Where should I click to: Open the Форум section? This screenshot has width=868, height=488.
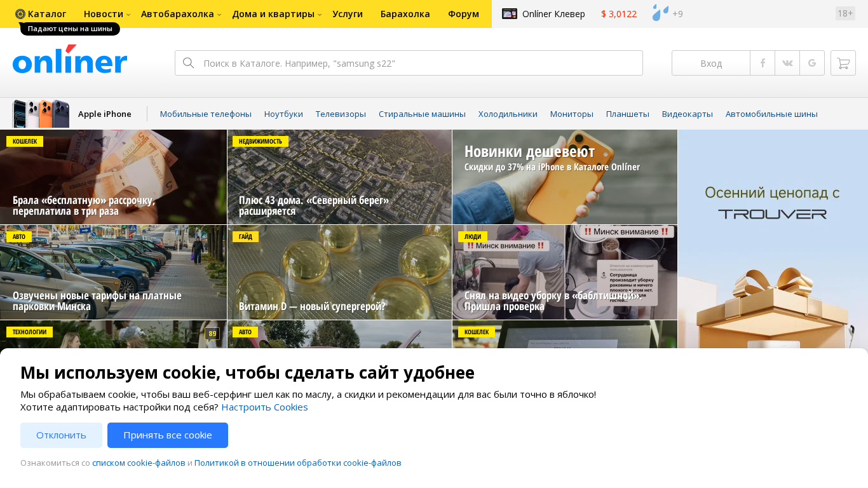[463, 14]
